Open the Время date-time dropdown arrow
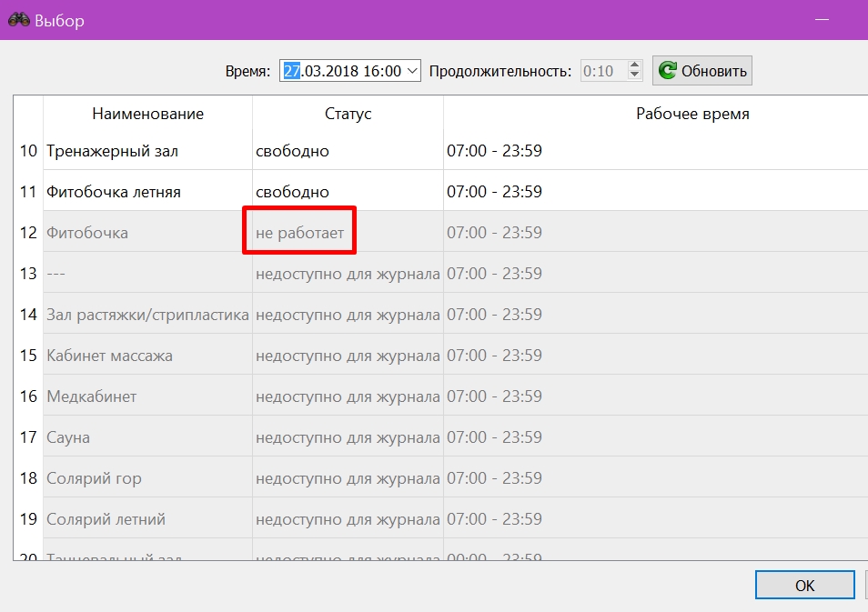868x612 pixels. [412, 71]
